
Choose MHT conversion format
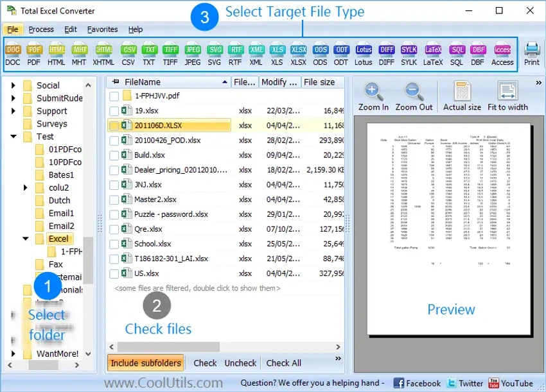coord(79,55)
